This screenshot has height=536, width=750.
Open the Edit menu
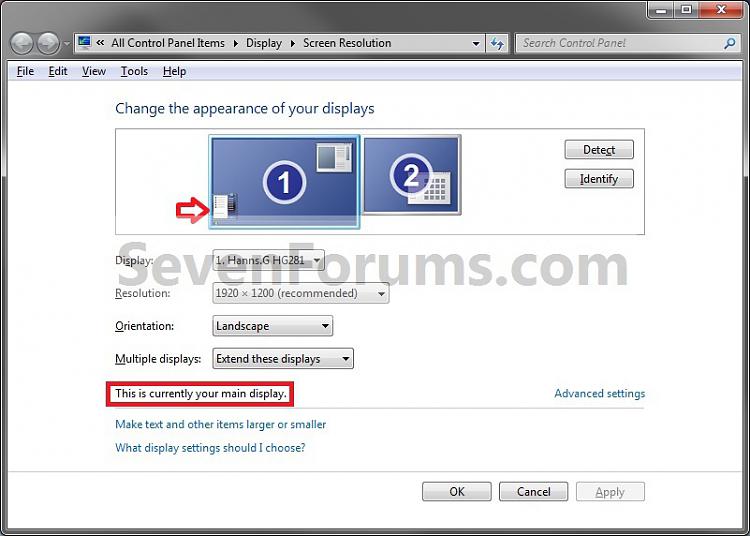pos(58,71)
